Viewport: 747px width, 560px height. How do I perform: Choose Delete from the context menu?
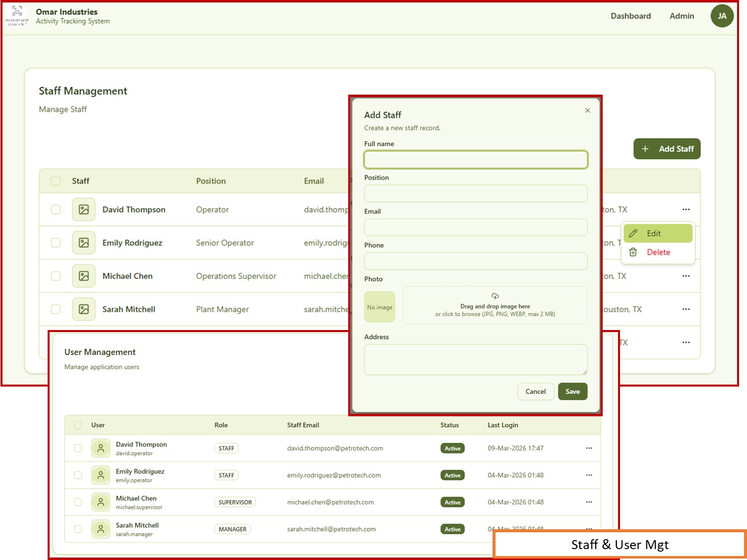click(x=657, y=252)
